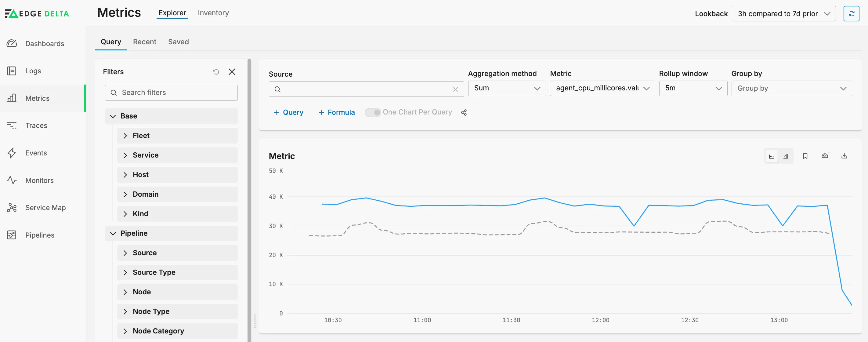
Task: Clear the Source search field
Action: point(455,89)
